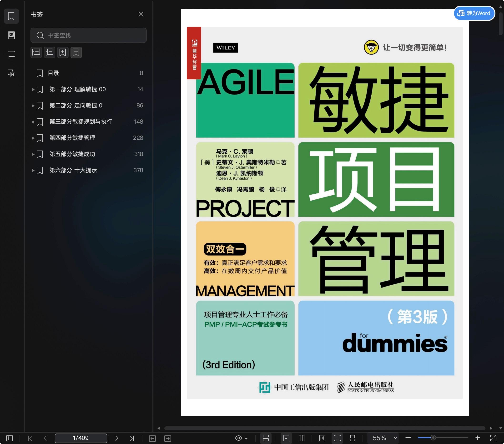Click the WILEY logo on the cover
Screen dimensions: 504x444
[225, 48]
